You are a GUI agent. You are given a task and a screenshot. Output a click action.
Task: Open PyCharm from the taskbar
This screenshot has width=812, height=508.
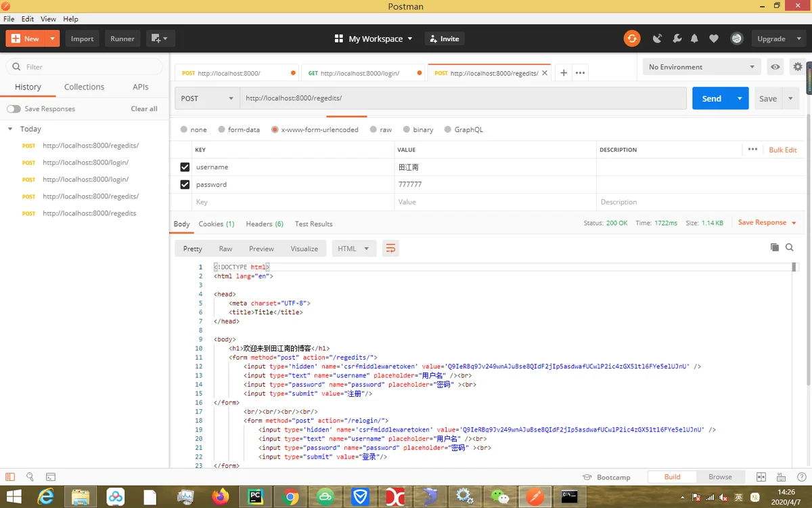pos(256,497)
